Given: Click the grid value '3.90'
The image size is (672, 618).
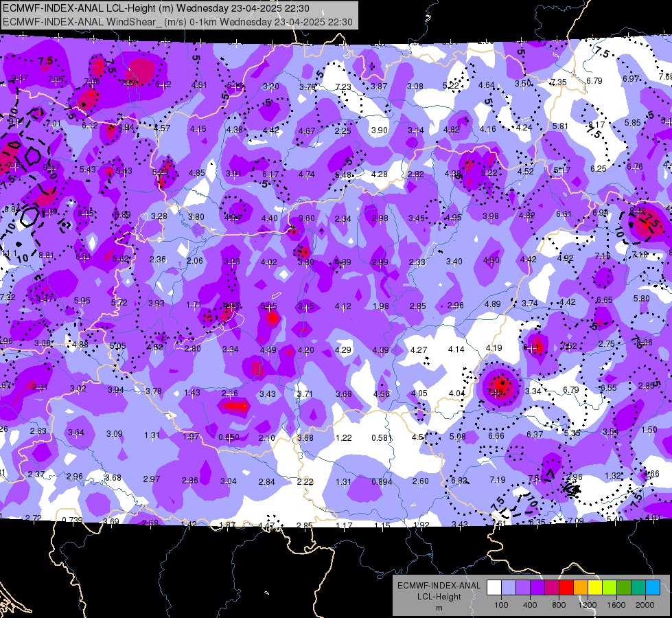Looking at the screenshot, I should pos(380,130).
